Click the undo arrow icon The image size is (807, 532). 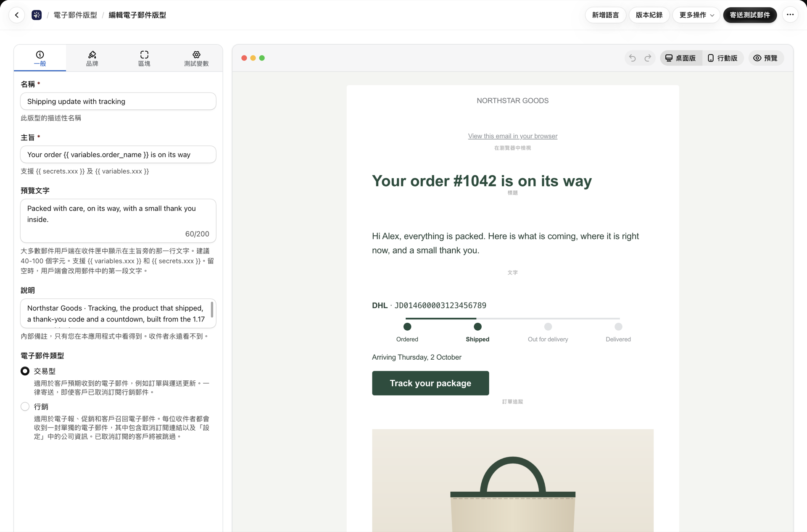(x=632, y=58)
